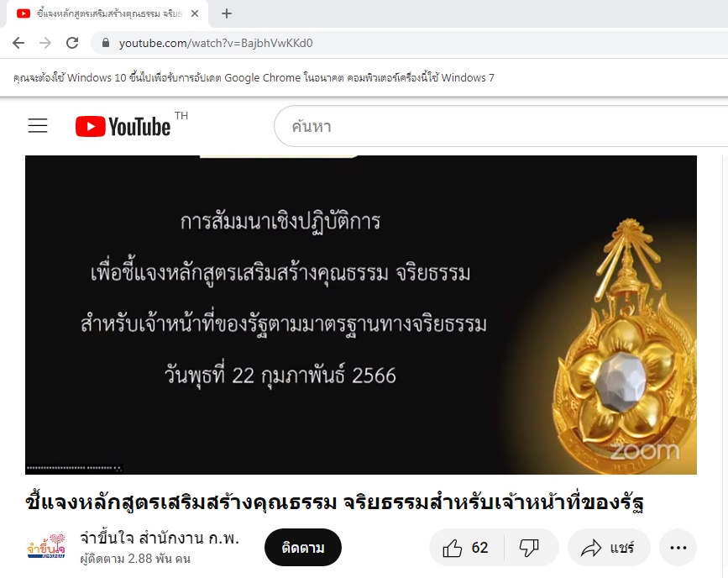Viewport: 728px width, 578px height.
Task: Click the video player to toggle playback
Action: tap(361, 315)
